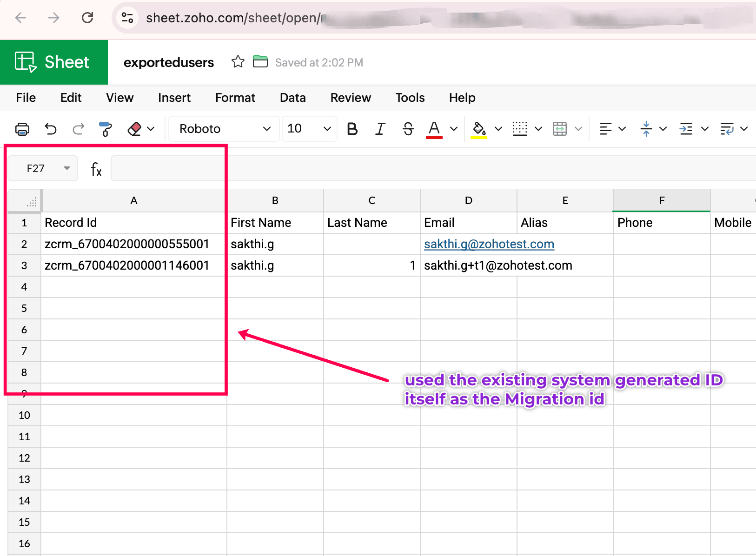Toggle Italic formatting

click(x=380, y=129)
